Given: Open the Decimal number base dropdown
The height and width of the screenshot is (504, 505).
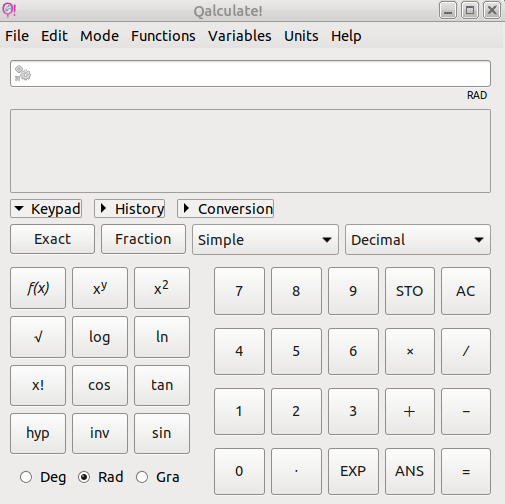Looking at the screenshot, I should [418, 240].
